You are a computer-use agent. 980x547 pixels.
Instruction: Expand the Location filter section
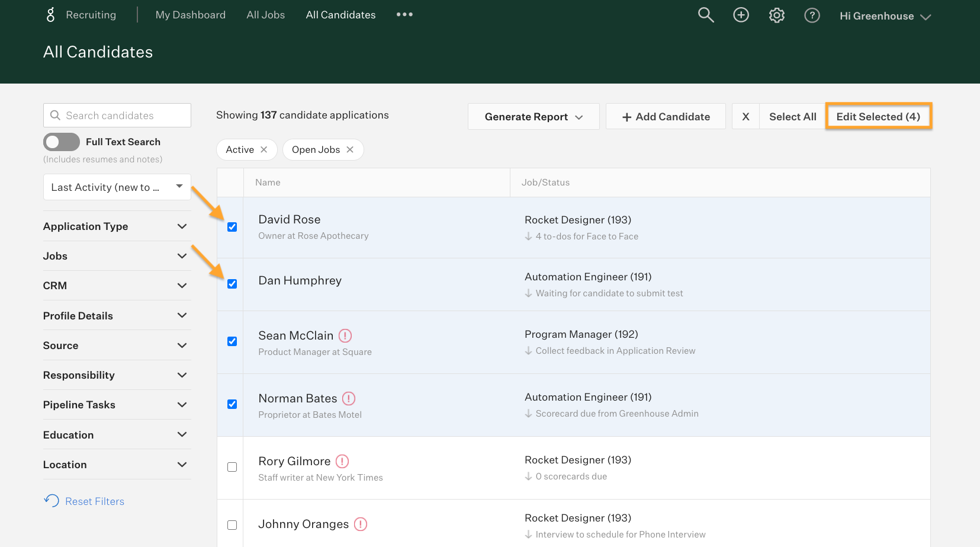[x=117, y=465]
